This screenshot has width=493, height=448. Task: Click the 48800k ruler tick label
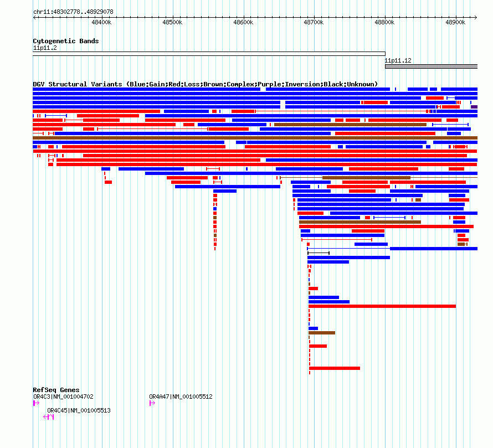[384, 22]
